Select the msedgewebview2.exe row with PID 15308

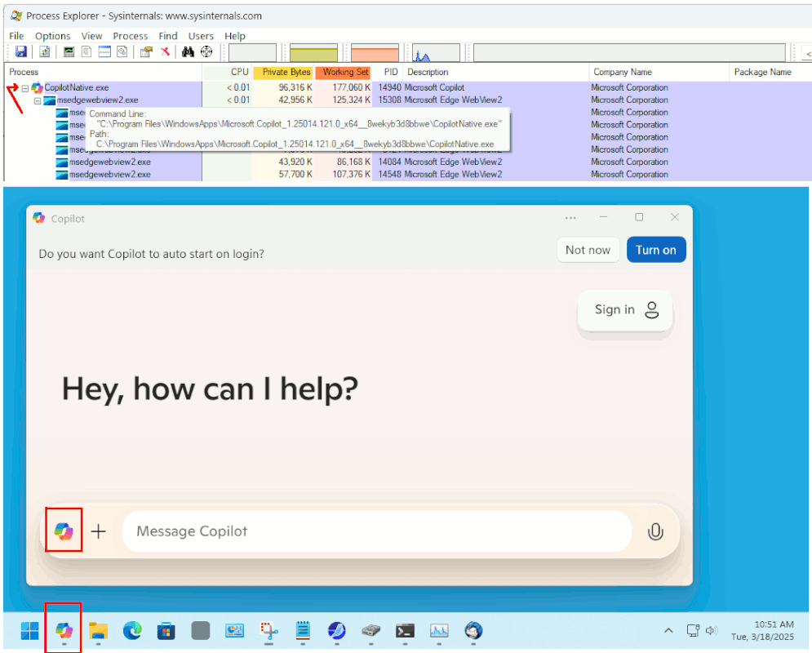408,100
